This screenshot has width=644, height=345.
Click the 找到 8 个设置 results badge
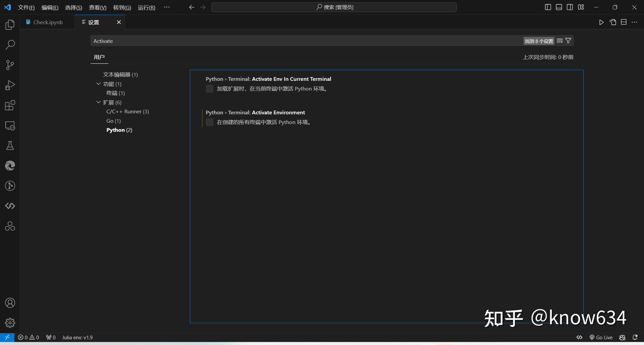(x=539, y=41)
